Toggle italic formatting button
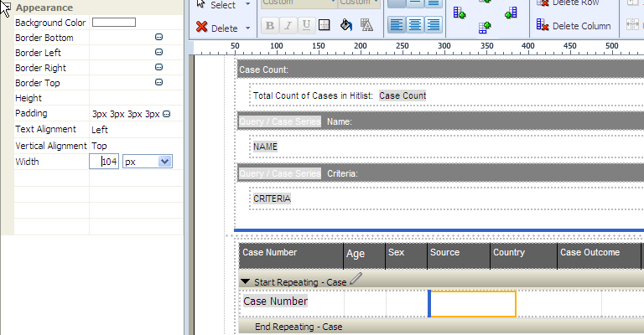This screenshot has height=335, width=644. click(x=288, y=25)
